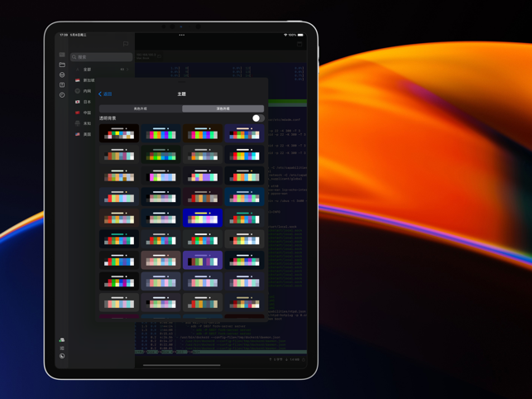Toggle the 透明背景 transparent background switch
Viewport: 532px width, 399px height.
pyautogui.click(x=258, y=118)
